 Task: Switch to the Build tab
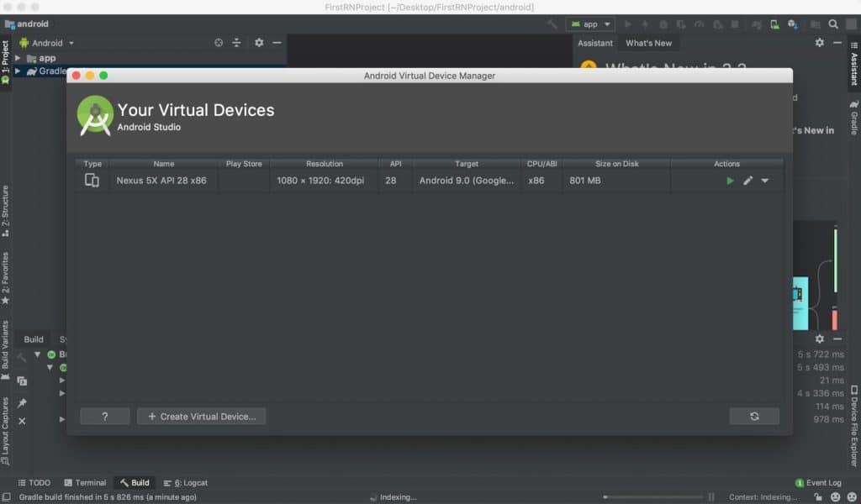[x=135, y=482]
